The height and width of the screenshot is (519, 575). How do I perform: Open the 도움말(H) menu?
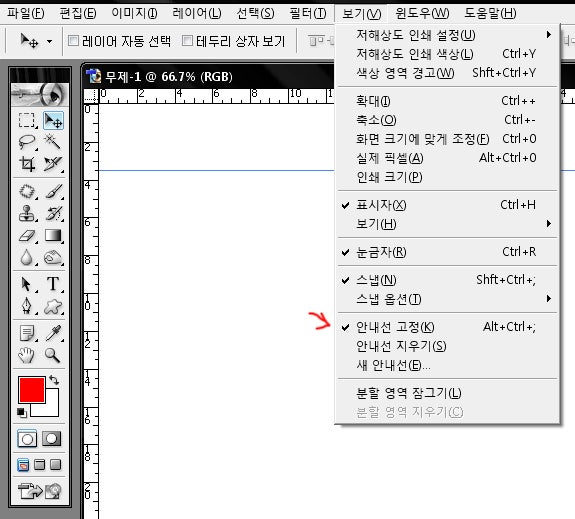point(490,14)
